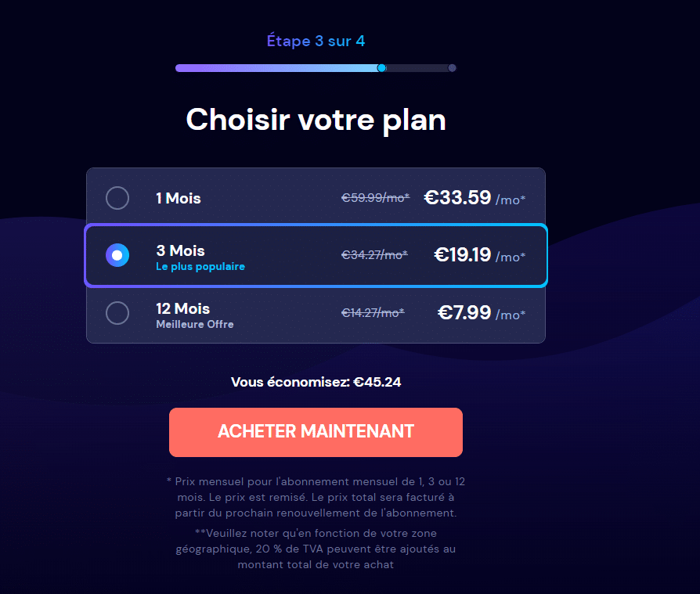Click the ACHETER MAINTENANT button

click(x=316, y=432)
